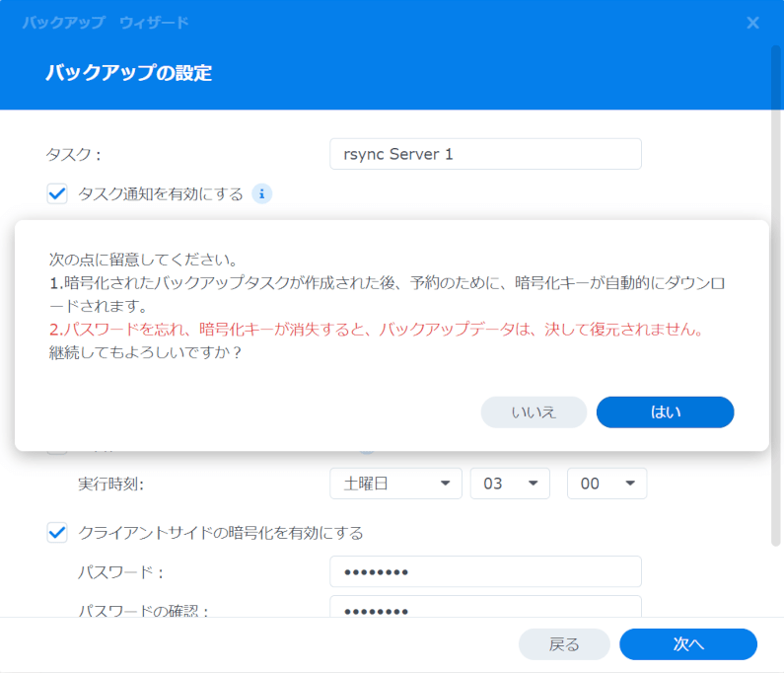
Task: Toggle the クライアントサイドの暗号化を有効にする checkbox
Action: point(57,533)
